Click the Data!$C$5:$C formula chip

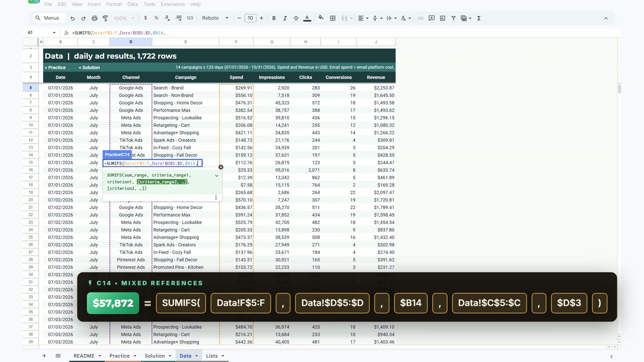pos(489,303)
